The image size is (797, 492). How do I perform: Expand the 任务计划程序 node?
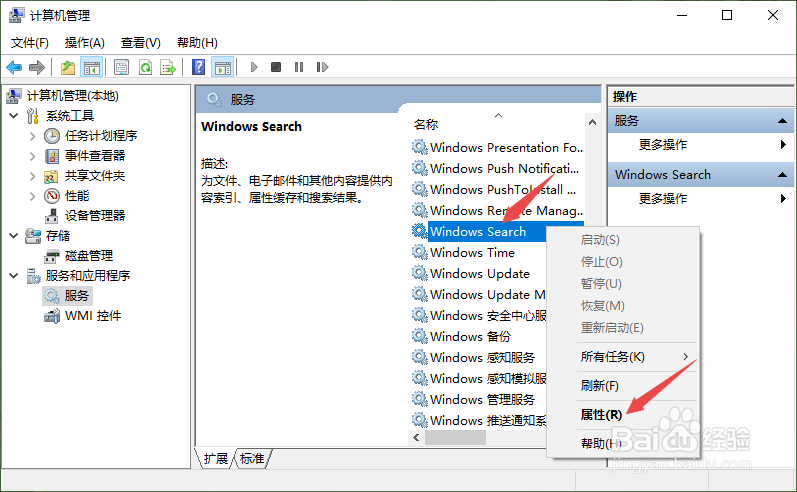33,136
